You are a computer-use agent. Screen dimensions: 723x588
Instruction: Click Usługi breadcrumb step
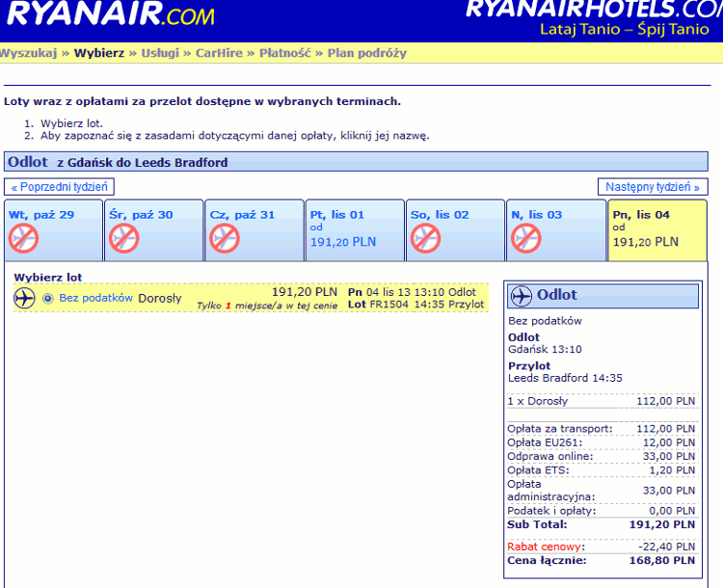coord(160,53)
